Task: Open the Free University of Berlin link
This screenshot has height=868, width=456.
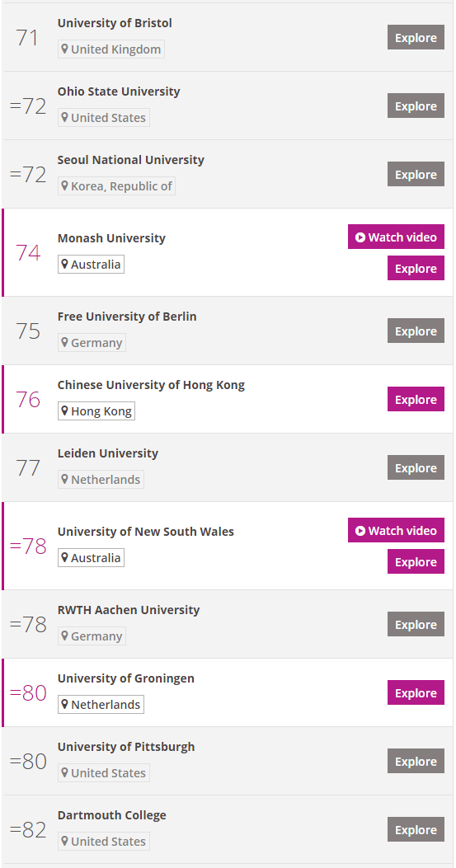Action: 127,317
